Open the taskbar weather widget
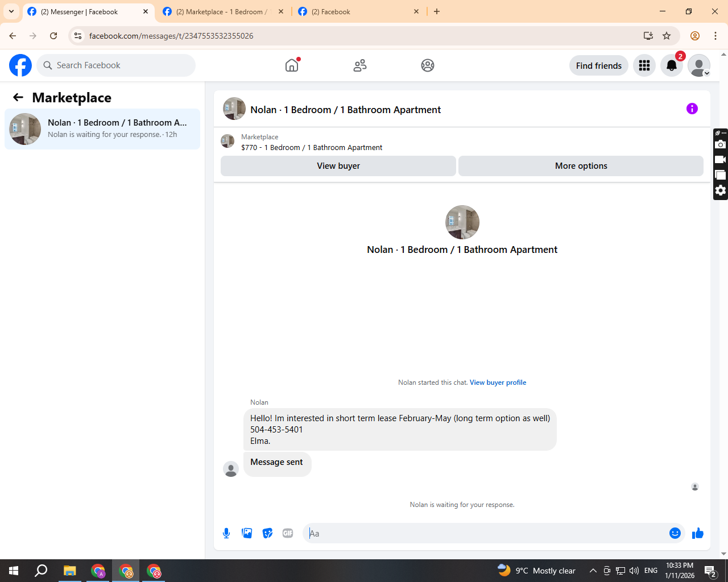This screenshot has width=728, height=582. (x=536, y=571)
